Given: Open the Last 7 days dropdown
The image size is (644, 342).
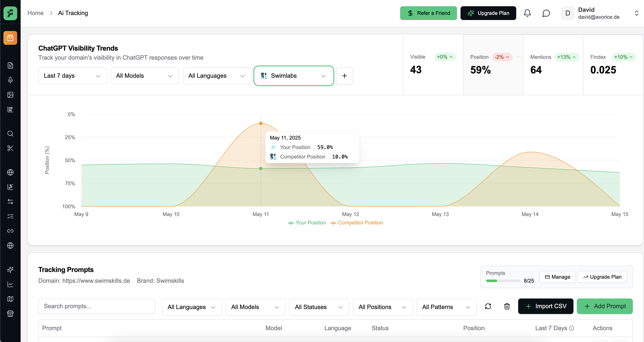Looking at the screenshot, I should coord(72,76).
